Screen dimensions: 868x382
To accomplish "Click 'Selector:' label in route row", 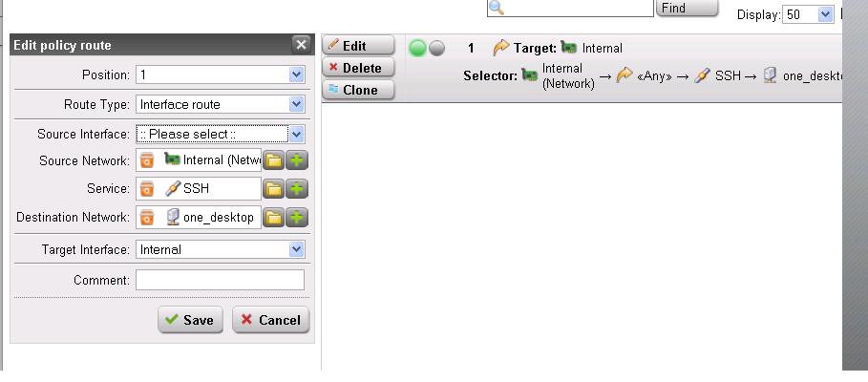I will (491, 75).
